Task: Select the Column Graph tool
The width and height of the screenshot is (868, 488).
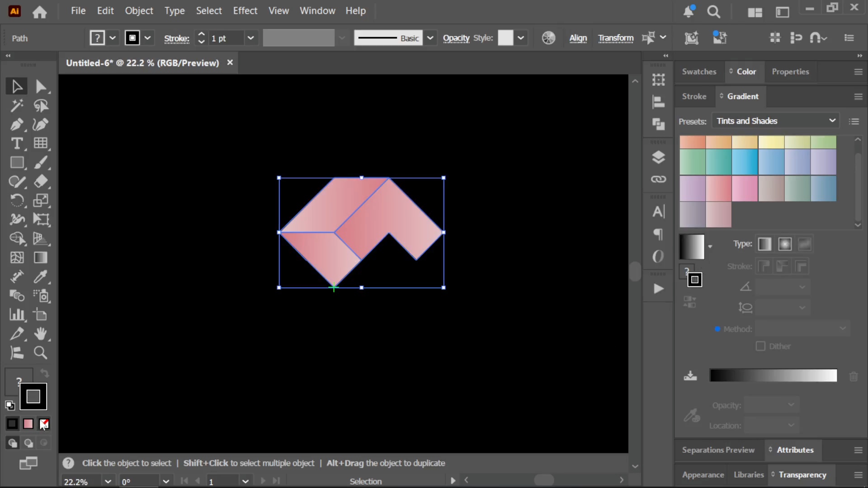Action: pyautogui.click(x=17, y=315)
